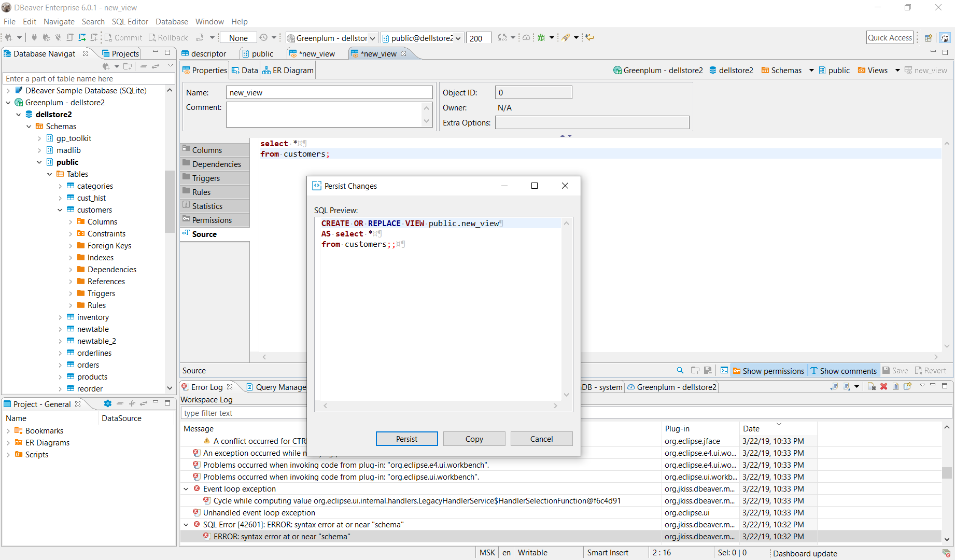Expand DBeaver Sample Database (SQLite) node
This screenshot has width=955, height=560.
click(x=8, y=91)
